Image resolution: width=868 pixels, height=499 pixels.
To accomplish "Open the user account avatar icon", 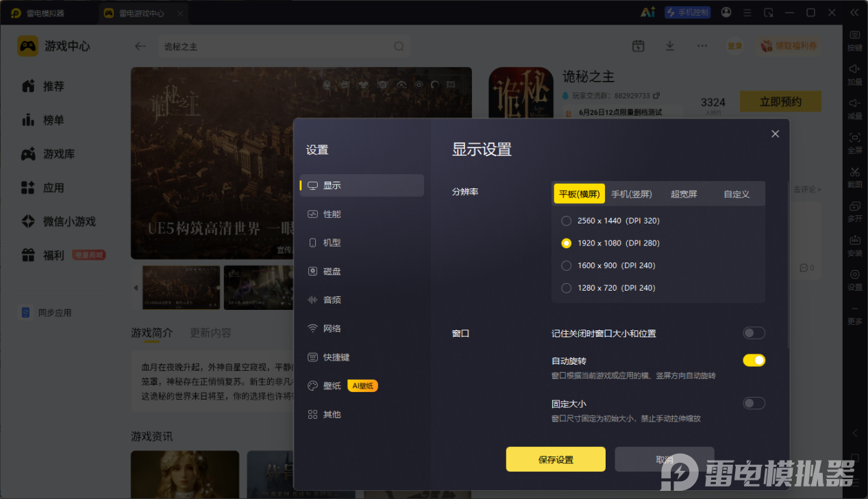I will tap(726, 12).
